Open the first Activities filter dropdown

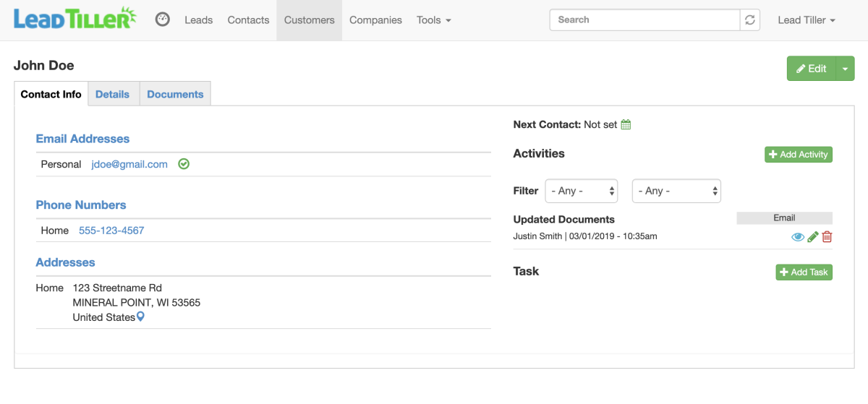[582, 191]
